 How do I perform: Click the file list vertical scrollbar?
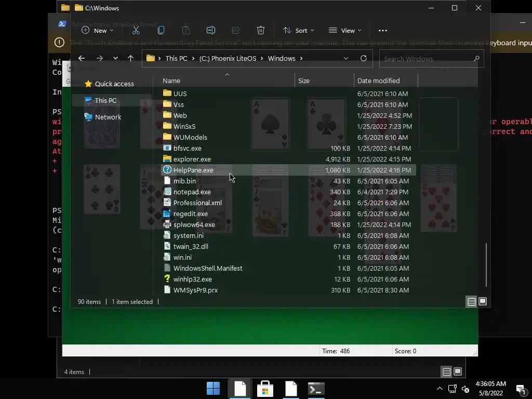point(486,264)
